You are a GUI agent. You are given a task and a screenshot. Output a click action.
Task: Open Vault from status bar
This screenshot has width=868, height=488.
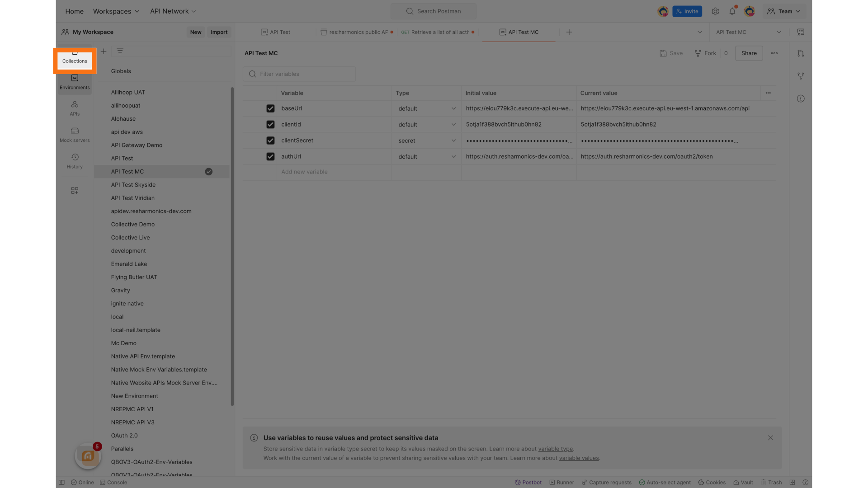pos(743,483)
